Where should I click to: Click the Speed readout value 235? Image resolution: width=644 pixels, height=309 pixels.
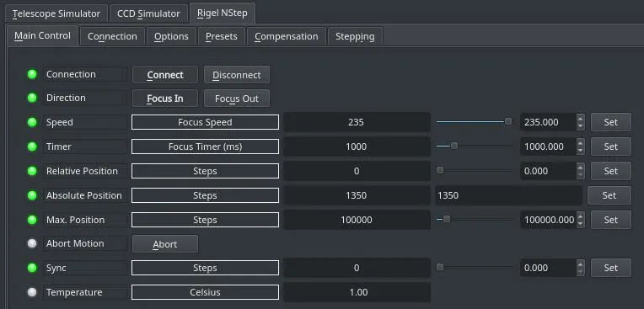[x=357, y=122]
